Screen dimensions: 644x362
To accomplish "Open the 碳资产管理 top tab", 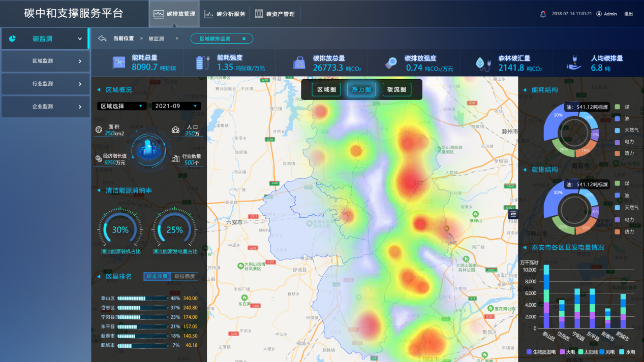I will click(x=275, y=14).
